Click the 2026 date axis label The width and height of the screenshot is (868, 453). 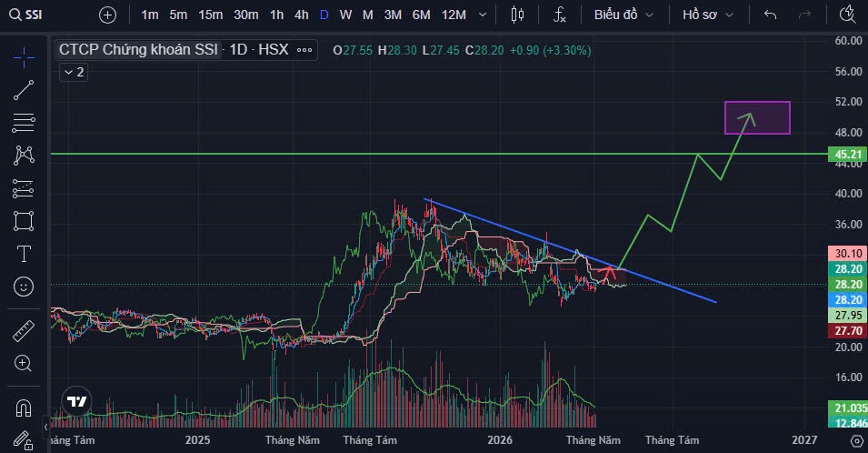(x=500, y=439)
